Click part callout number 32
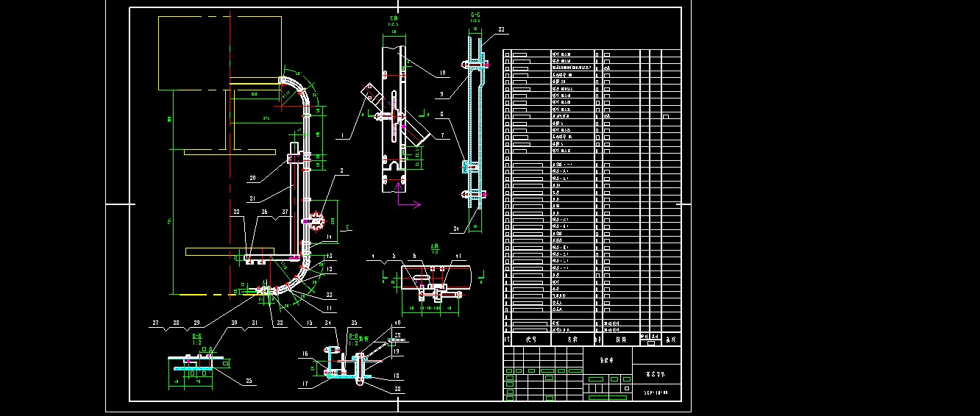 pos(280,323)
